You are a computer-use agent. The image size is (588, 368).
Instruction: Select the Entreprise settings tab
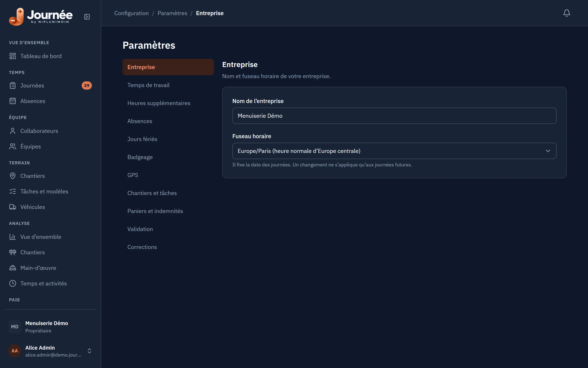168,67
